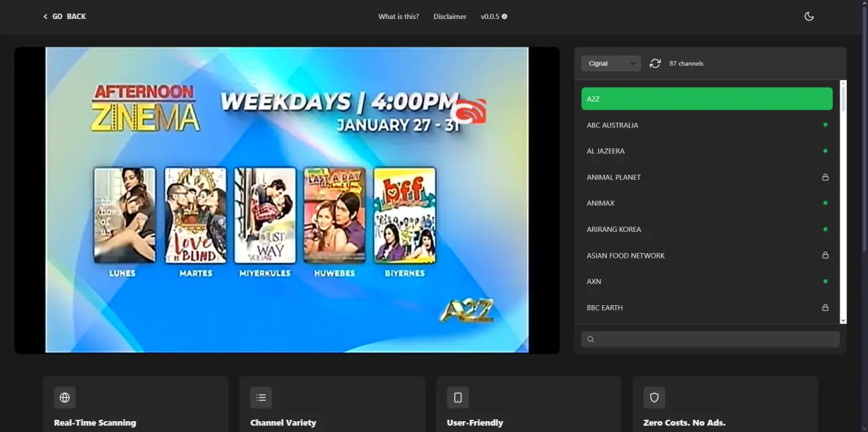Select the ABC AUSTRALIA channel
The image size is (868, 432).
(707, 125)
